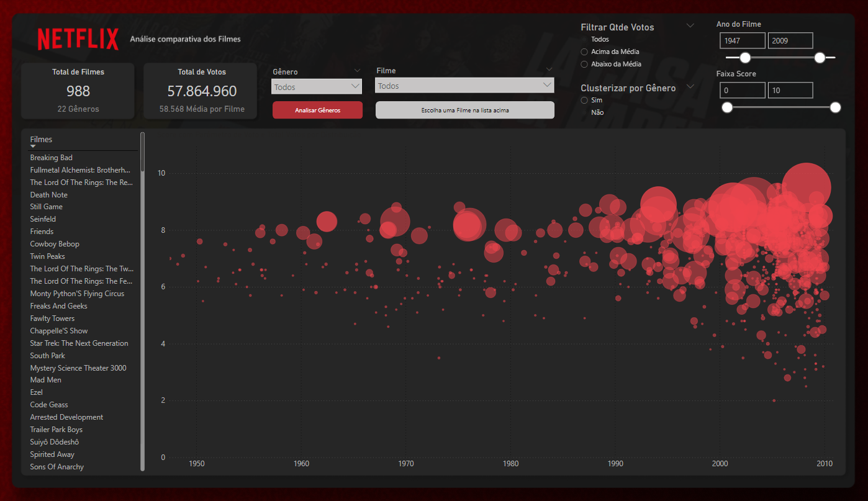Select Breaking Bad in the film list
The width and height of the screenshot is (868, 501).
[x=51, y=158]
